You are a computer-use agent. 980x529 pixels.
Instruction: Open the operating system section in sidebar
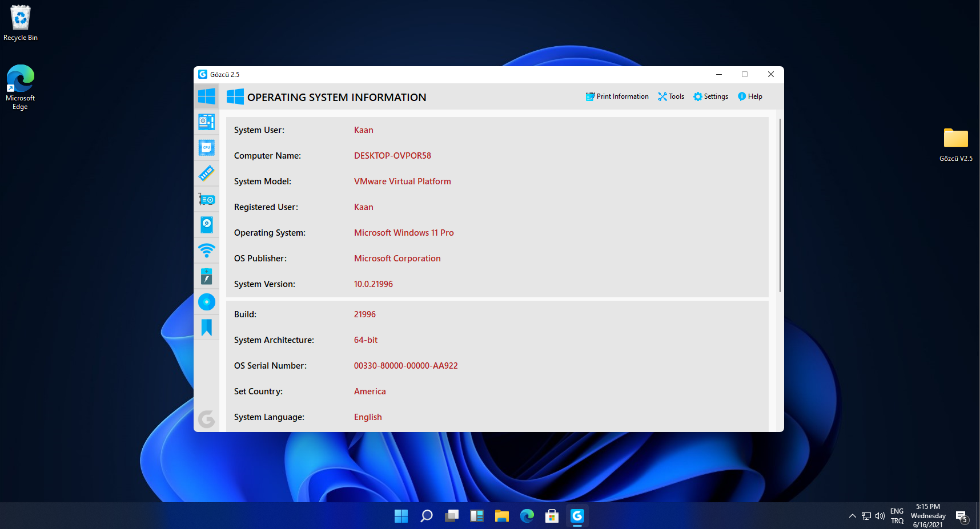tap(206, 96)
